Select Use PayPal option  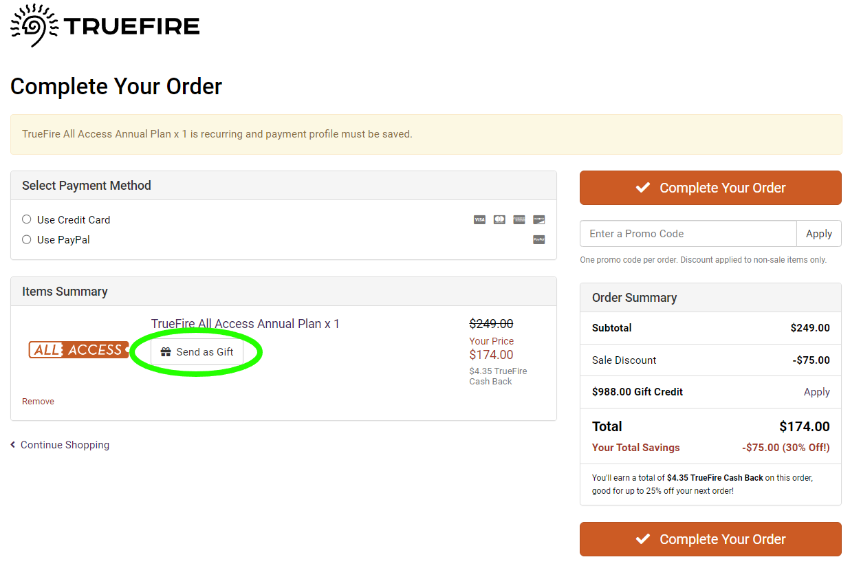(x=27, y=240)
